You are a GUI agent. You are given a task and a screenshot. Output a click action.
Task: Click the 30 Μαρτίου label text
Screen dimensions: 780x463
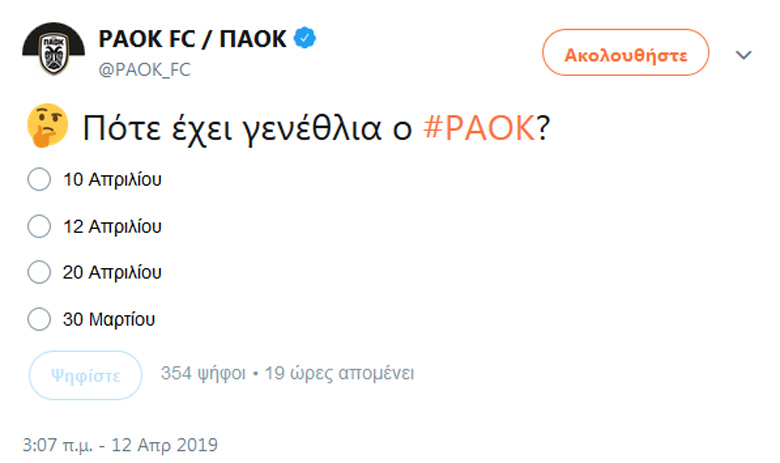click(108, 319)
